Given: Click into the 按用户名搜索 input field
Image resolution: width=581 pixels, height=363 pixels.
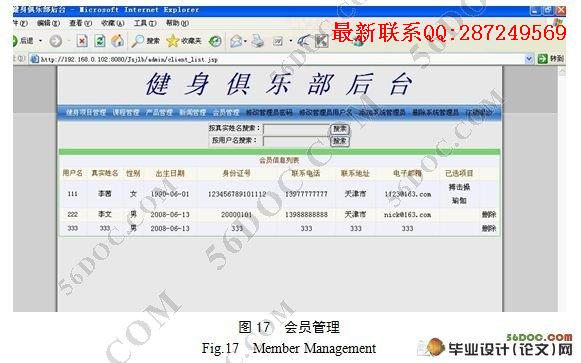Looking at the screenshot, I should click(296, 141).
